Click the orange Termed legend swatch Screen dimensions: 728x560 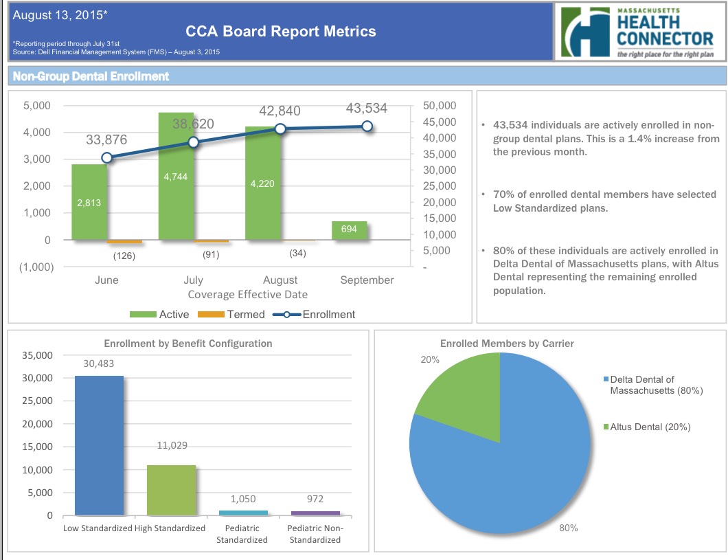tap(211, 315)
